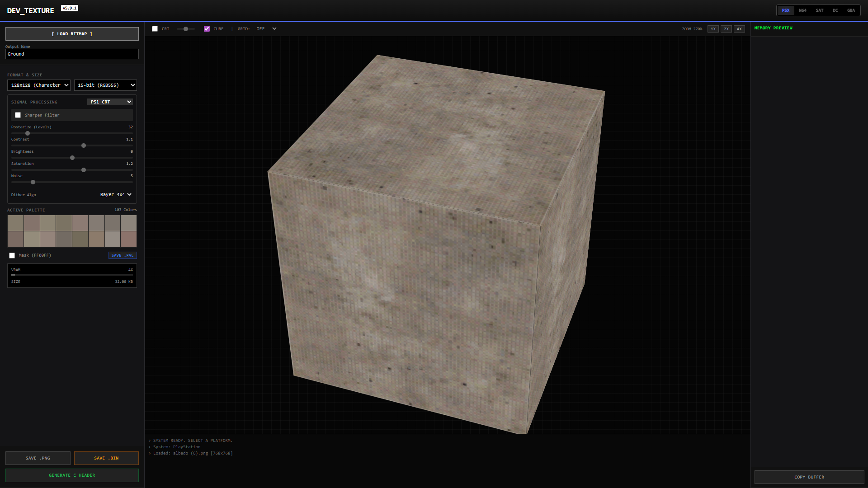Toggle the Mask (FF00FF) checkbox
This screenshot has height=488, width=868.
[x=12, y=256]
